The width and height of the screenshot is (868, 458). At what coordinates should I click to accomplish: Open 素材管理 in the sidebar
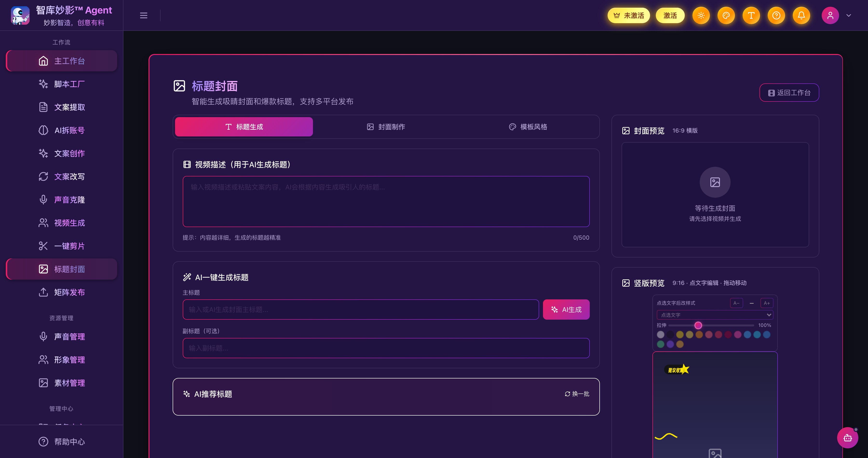tap(62, 383)
